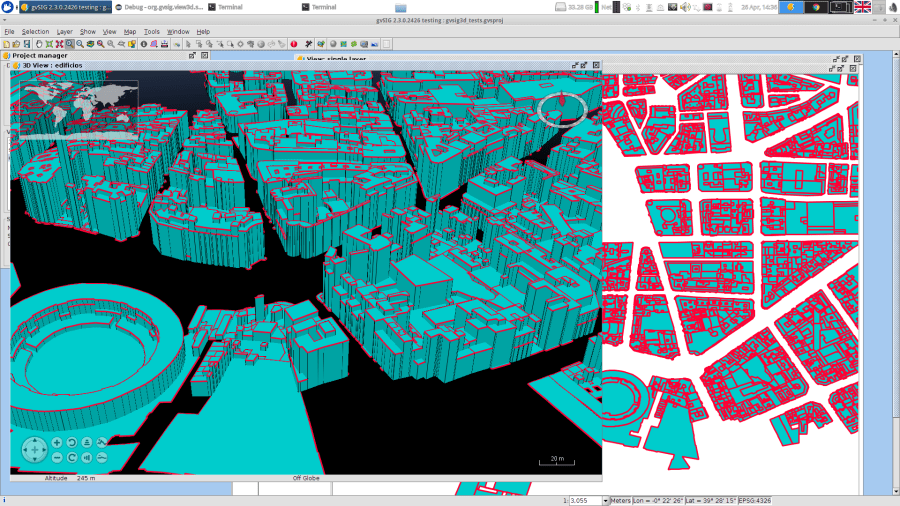Open the Map menu
This screenshot has width=900, height=506.
pos(130,31)
